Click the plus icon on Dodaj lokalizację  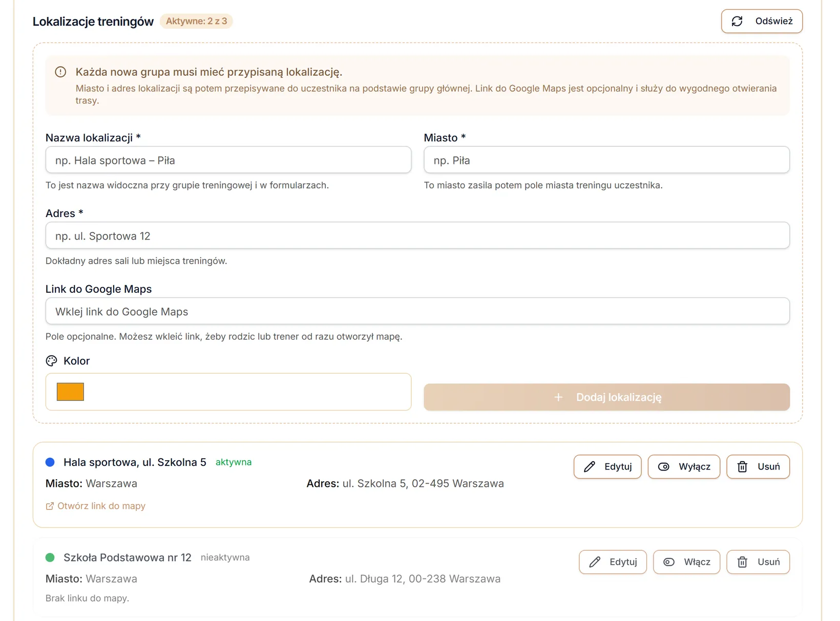(558, 397)
